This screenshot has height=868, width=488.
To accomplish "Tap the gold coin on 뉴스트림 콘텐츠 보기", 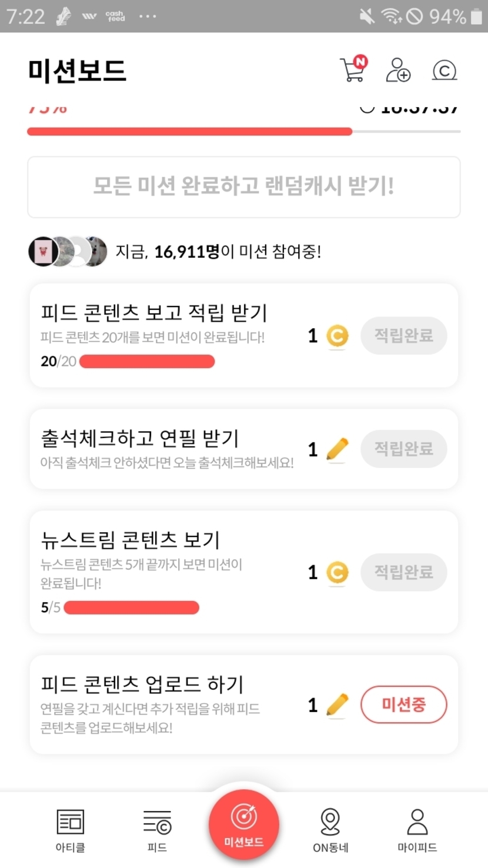I will 337,572.
